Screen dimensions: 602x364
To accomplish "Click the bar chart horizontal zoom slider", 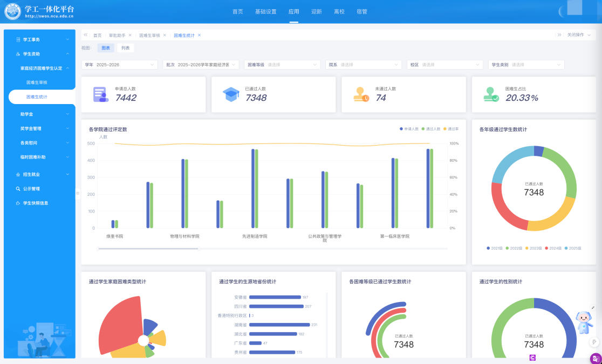I will 148,249.
